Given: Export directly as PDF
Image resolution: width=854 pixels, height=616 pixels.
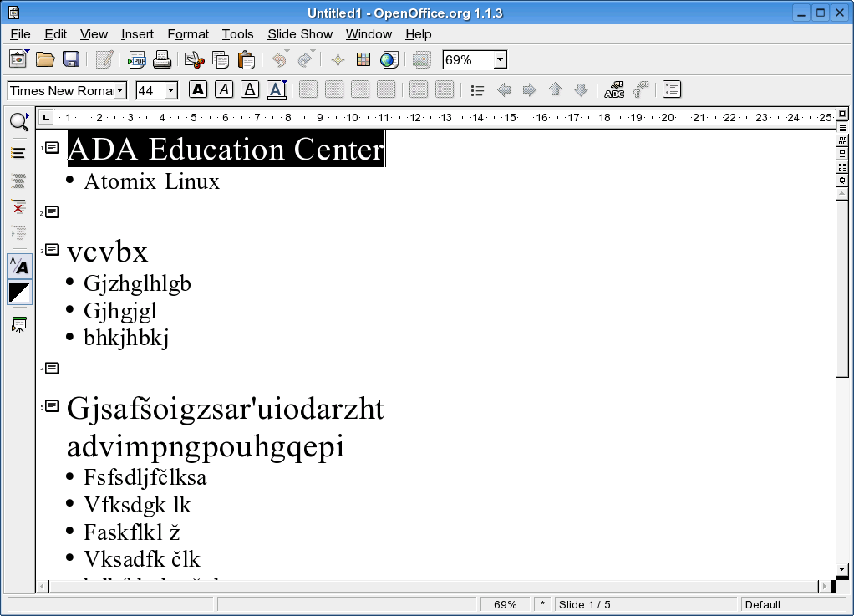Looking at the screenshot, I should [x=136, y=59].
